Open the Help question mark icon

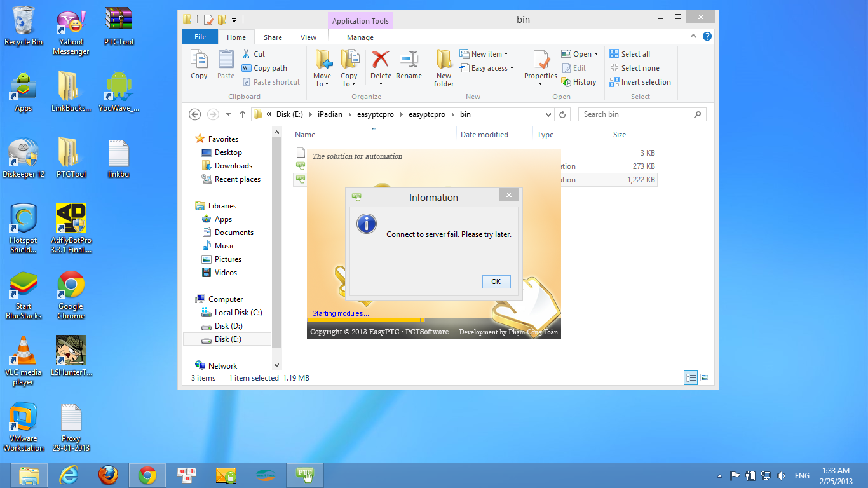pyautogui.click(x=707, y=37)
